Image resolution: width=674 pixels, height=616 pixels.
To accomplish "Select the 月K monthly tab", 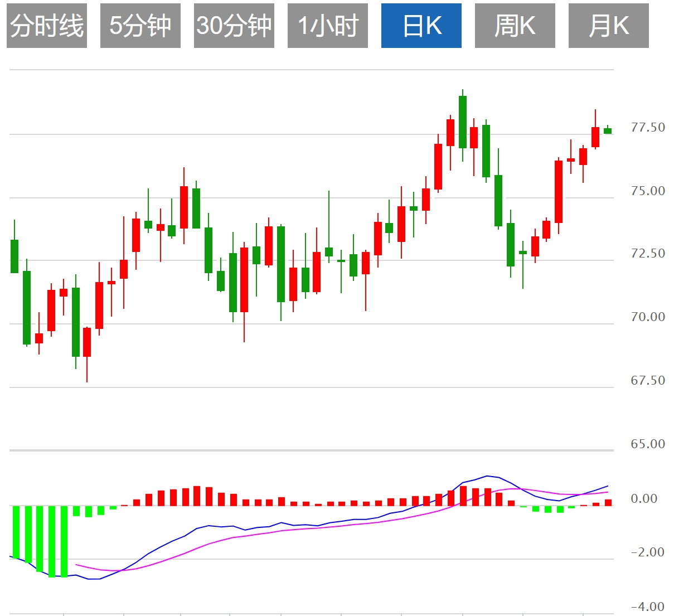I will tap(609, 26).
